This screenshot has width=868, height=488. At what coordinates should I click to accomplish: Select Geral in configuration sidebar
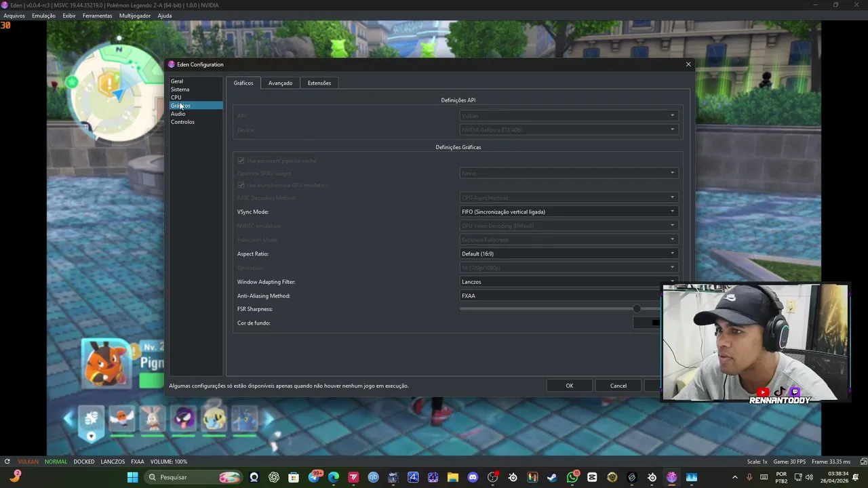[x=196, y=81]
